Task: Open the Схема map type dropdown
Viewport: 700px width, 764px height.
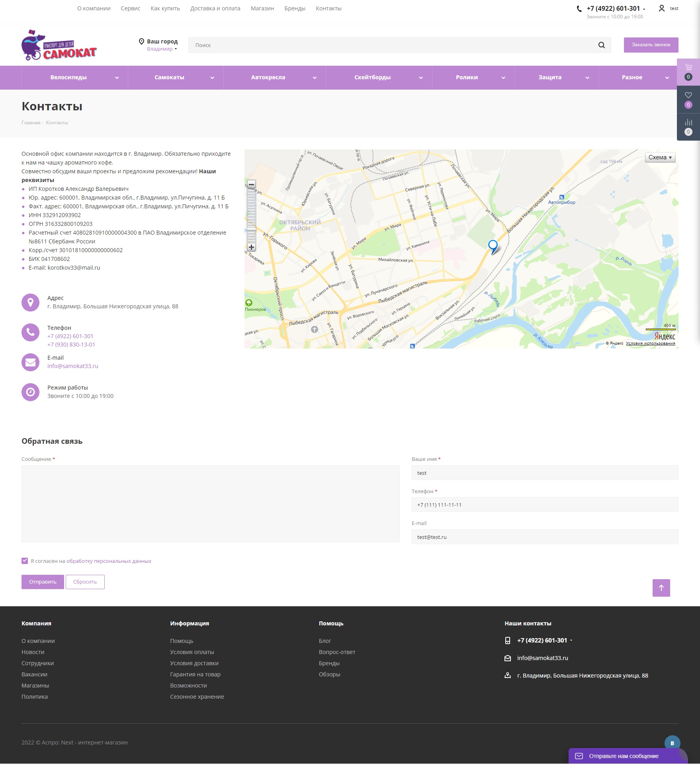Action: point(660,157)
